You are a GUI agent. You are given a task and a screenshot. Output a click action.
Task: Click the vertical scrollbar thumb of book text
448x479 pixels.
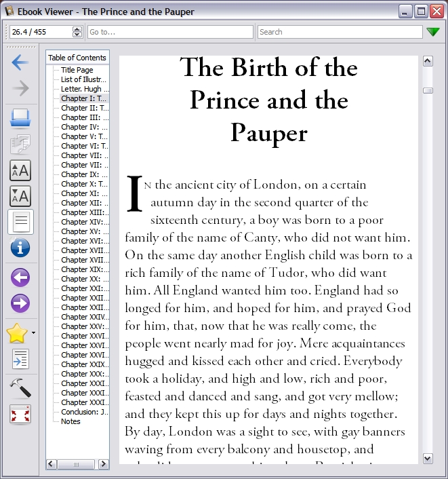coord(428,90)
